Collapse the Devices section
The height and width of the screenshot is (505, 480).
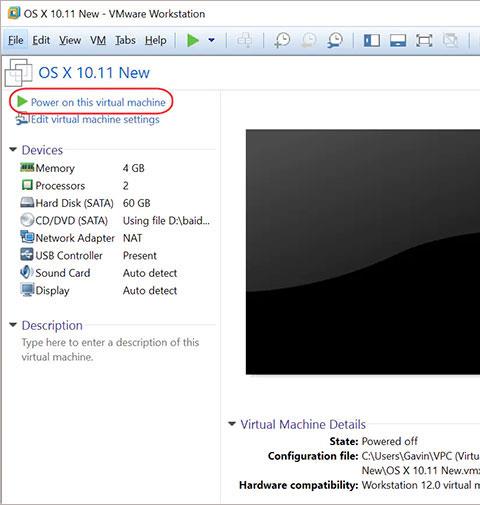[x=13, y=149]
